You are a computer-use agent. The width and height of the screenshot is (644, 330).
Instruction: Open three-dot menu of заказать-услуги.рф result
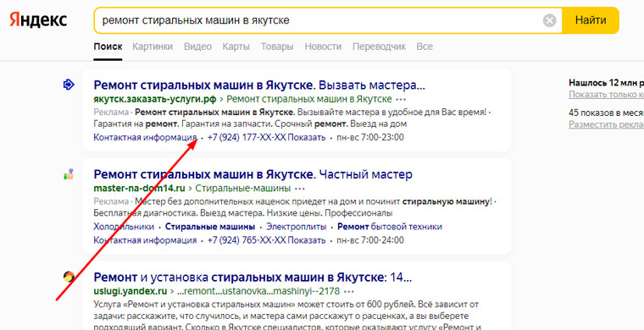click(x=402, y=100)
